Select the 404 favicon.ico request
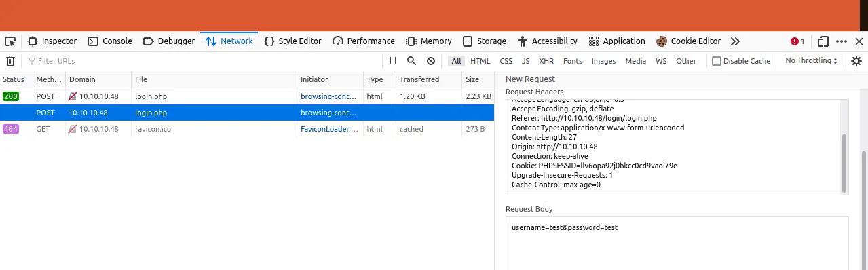This screenshot has height=270, width=868. point(247,129)
